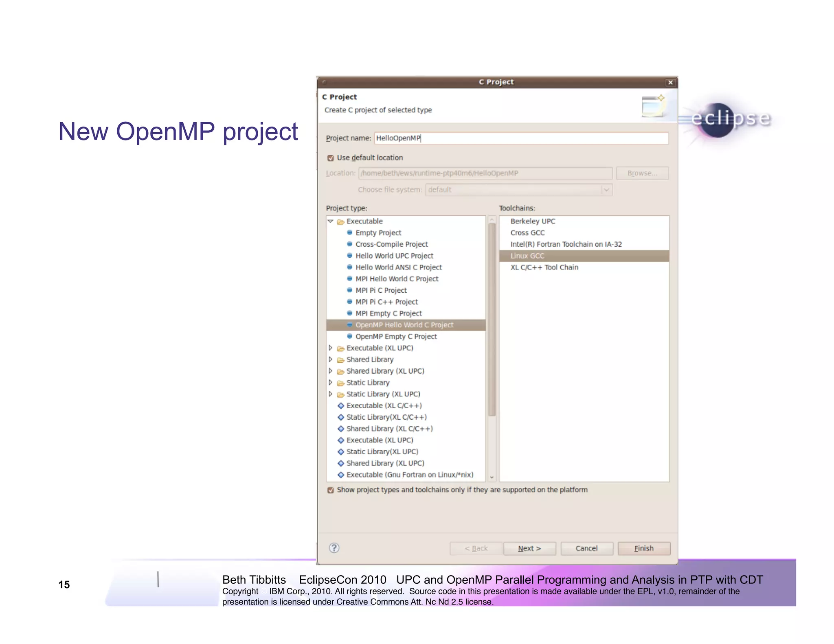Click the Shared Library (XL C/C++) diamond icon

341,429
